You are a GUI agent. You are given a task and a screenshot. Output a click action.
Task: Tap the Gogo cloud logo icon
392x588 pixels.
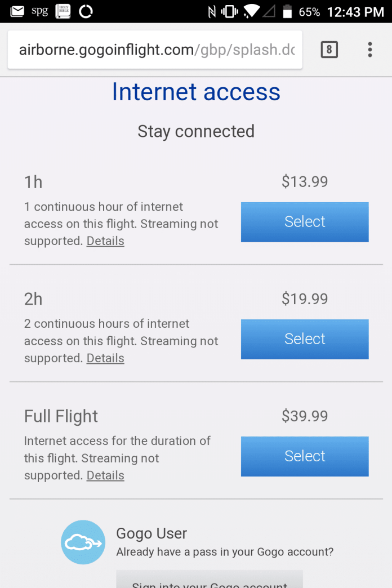83,542
